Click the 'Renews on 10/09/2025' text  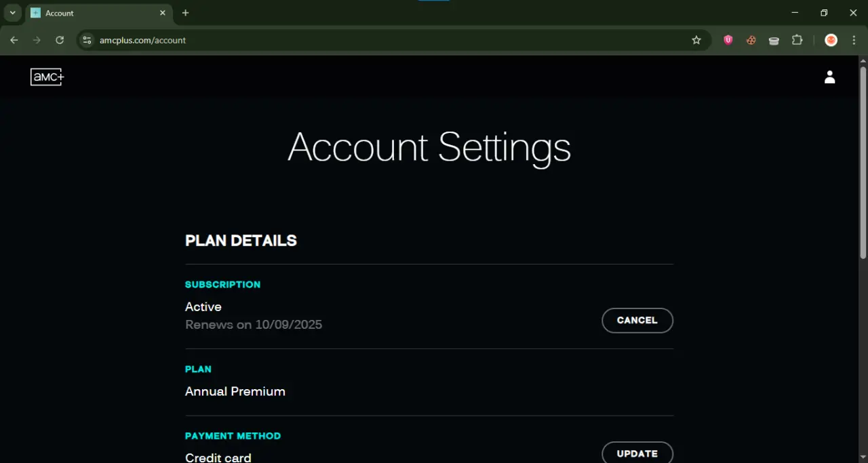coord(254,325)
